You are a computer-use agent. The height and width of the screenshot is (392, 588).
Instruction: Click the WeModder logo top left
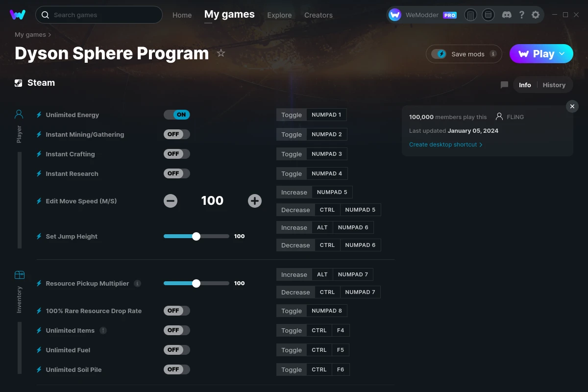tap(18, 15)
